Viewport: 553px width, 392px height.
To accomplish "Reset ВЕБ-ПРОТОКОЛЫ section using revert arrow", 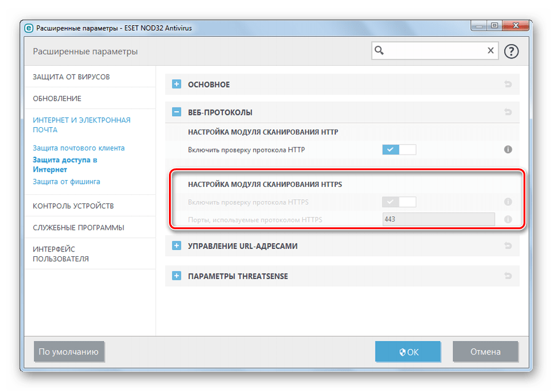I will tap(508, 112).
